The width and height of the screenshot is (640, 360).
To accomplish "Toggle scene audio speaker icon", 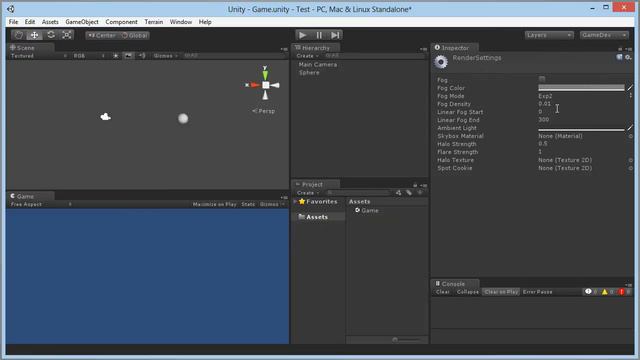I will pyautogui.click(x=142, y=56).
